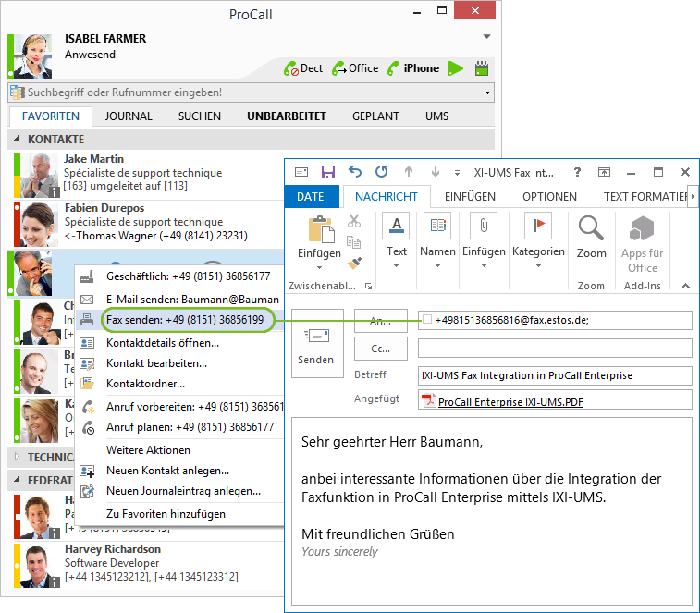Click the copy icon in the clipboard group
Image resolution: width=700 pixels, height=613 pixels.
[x=353, y=242]
